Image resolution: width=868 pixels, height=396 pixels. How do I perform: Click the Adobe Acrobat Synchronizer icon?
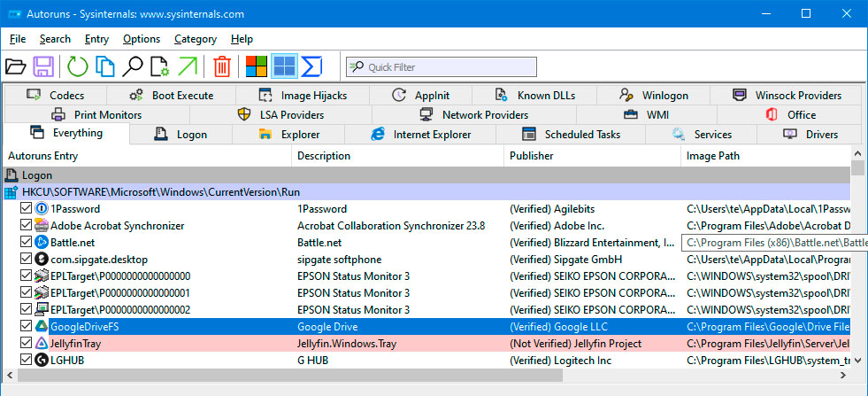[42, 226]
